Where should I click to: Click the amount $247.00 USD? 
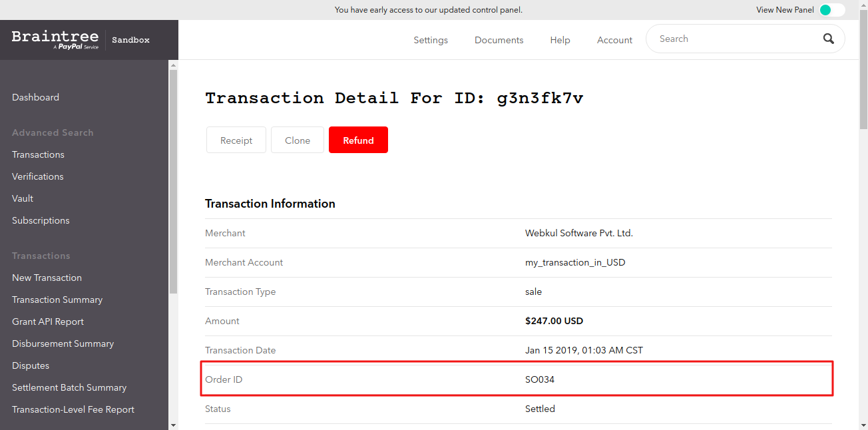point(554,321)
